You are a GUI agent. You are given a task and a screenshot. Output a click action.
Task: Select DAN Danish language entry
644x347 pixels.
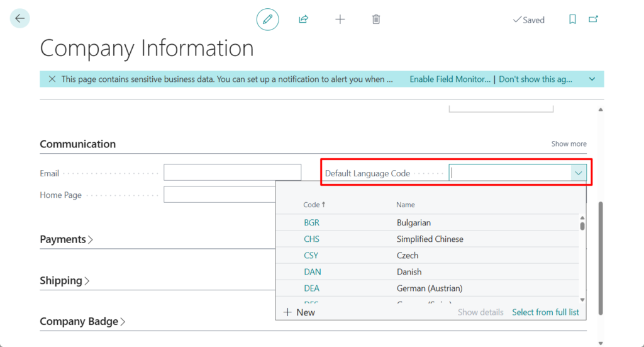[x=312, y=272]
